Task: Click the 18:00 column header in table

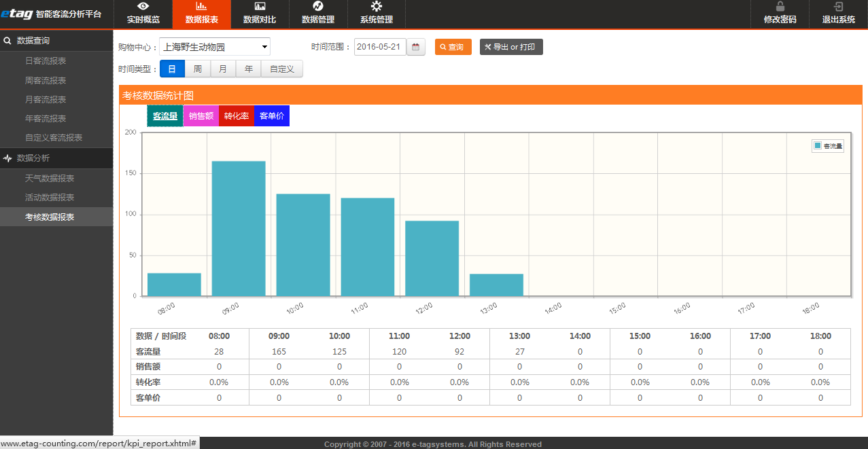Action: tap(820, 336)
